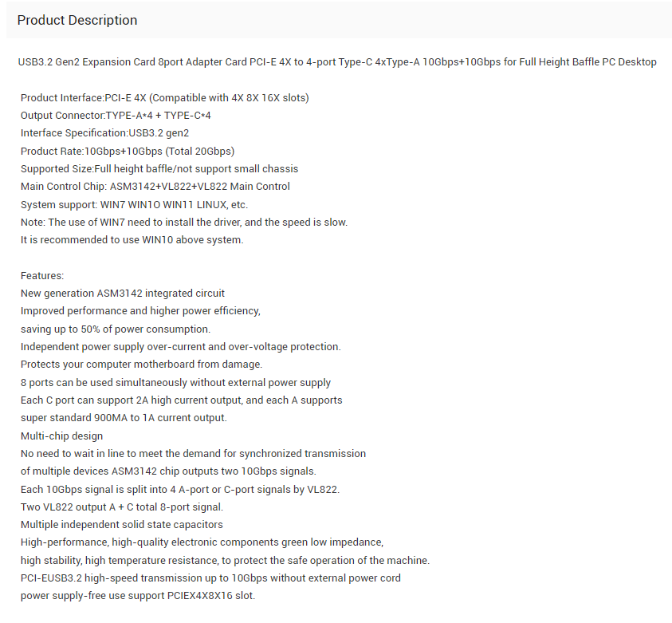
Task: Click the PCIEX4X8X16 slot support line
Action: [x=138, y=596]
